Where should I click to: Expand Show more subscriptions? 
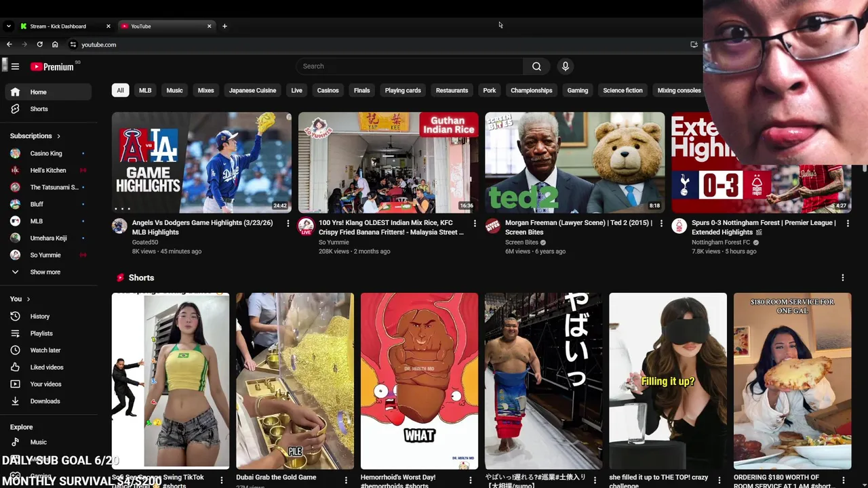click(x=47, y=272)
